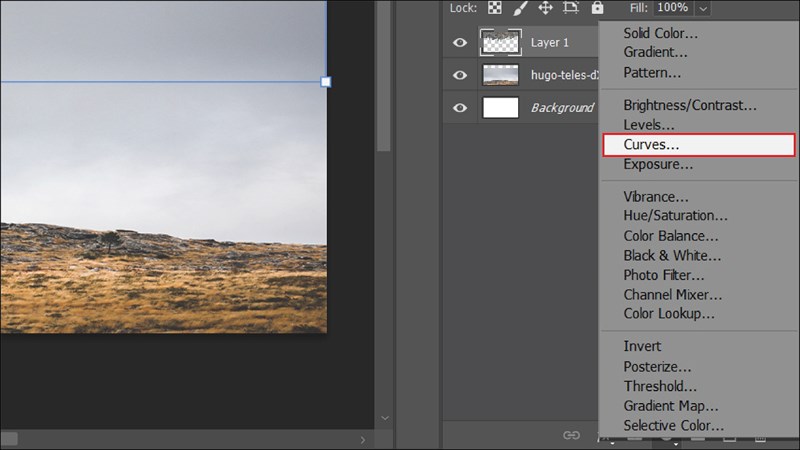Select Vibrance... adjustment
This screenshot has width=800, height=450.
[x=656, y=196]
